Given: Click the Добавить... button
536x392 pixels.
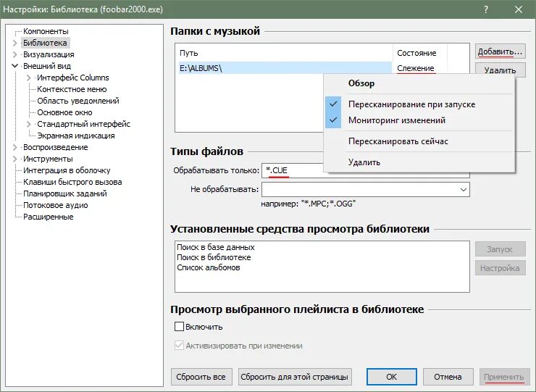Looking at the screenshot, I should [x=500, y=51].
